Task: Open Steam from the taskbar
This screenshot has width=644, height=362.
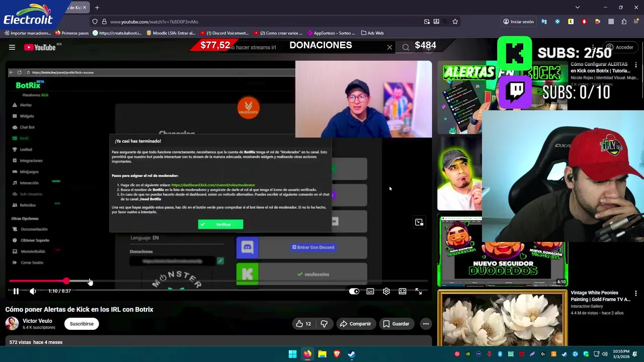Action: 352,354
